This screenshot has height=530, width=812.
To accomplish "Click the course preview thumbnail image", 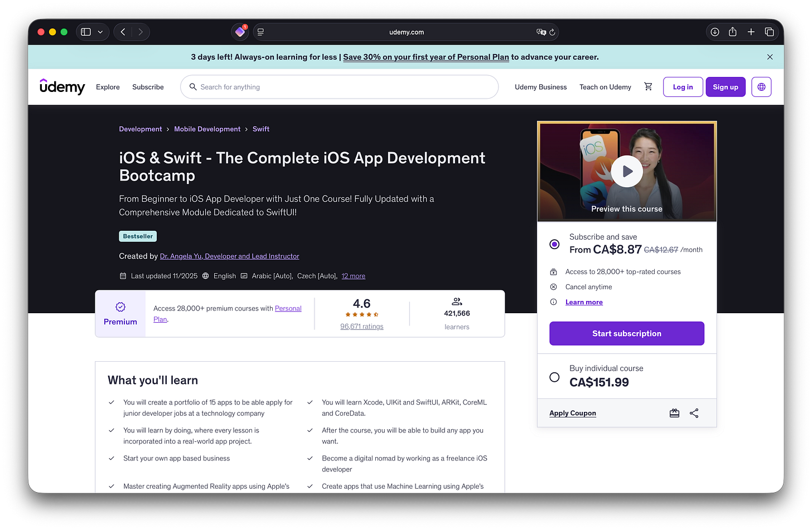I will pos(627,172).
